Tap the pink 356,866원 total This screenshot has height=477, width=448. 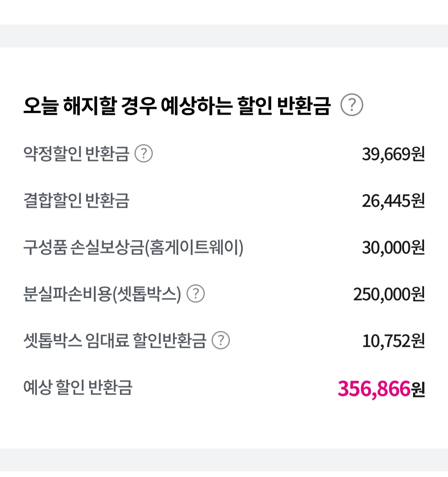click(381, 389)
